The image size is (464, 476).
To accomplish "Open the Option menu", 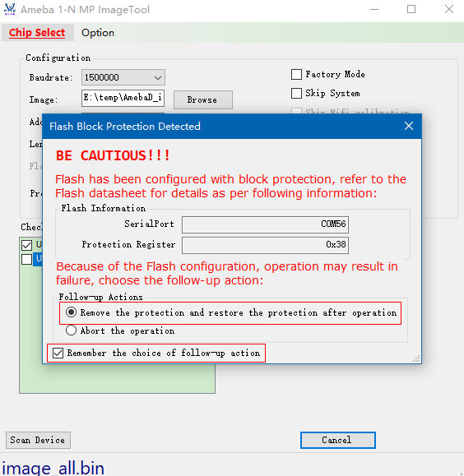I will (98, 33).
